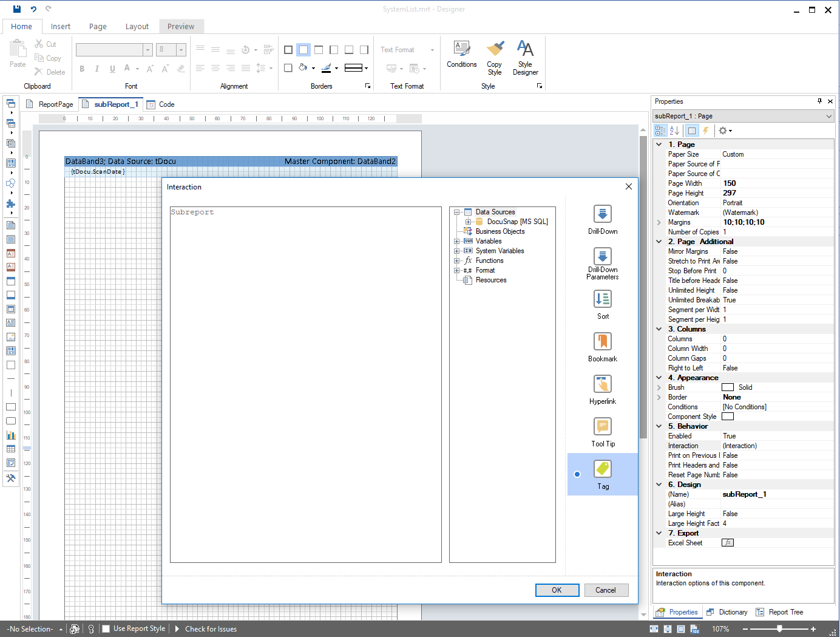Confirm the Interaction dialog with OK
Image resolution: width=840 pixels, height=637 pixels.
tap(557, 590)
